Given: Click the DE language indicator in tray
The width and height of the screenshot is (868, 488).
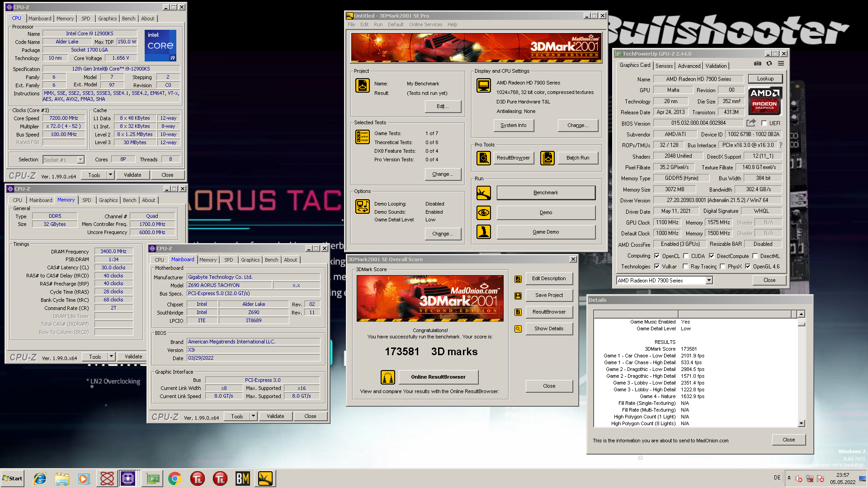Looking at the screenshot, I should 777,478.
